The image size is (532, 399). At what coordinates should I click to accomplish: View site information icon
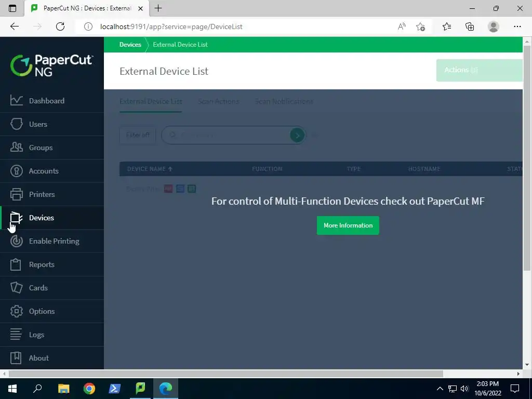pos(88,26)
